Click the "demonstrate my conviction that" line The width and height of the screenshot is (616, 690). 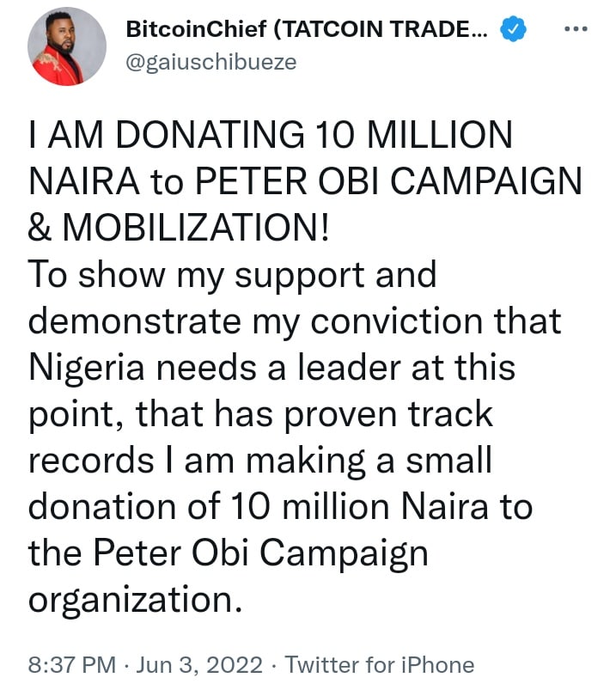point(295,321)
